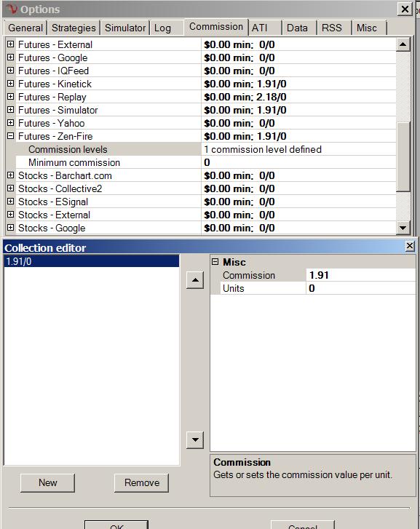Open the Simulator tab
420x529 pixels.
click(125, 28)
